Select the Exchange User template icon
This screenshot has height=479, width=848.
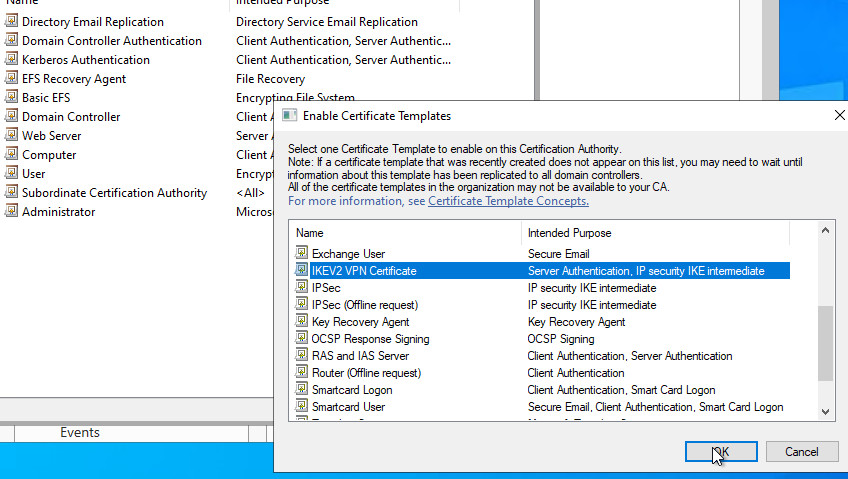pyautogui.click(x=302, y=254)
